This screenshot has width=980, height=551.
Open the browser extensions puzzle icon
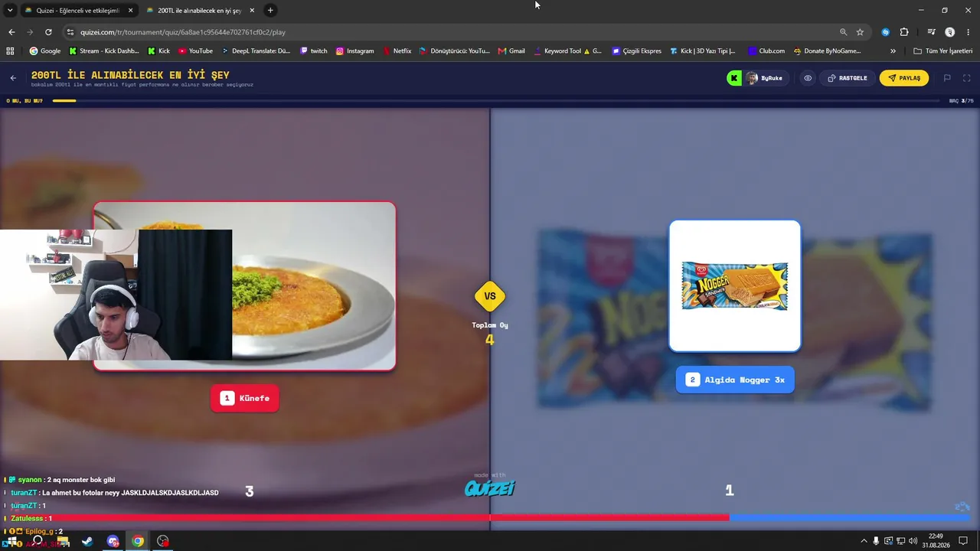tap(904, 32)
